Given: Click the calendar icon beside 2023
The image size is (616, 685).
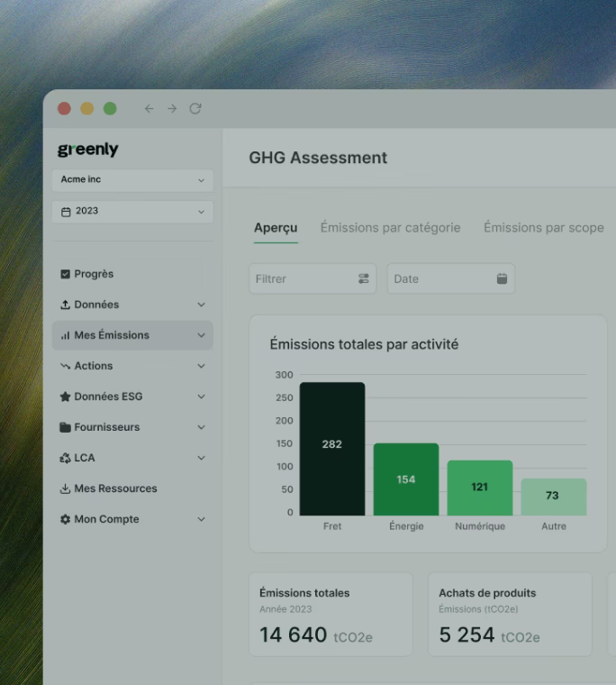Looking at the screenshot, I should click(66, 212).
